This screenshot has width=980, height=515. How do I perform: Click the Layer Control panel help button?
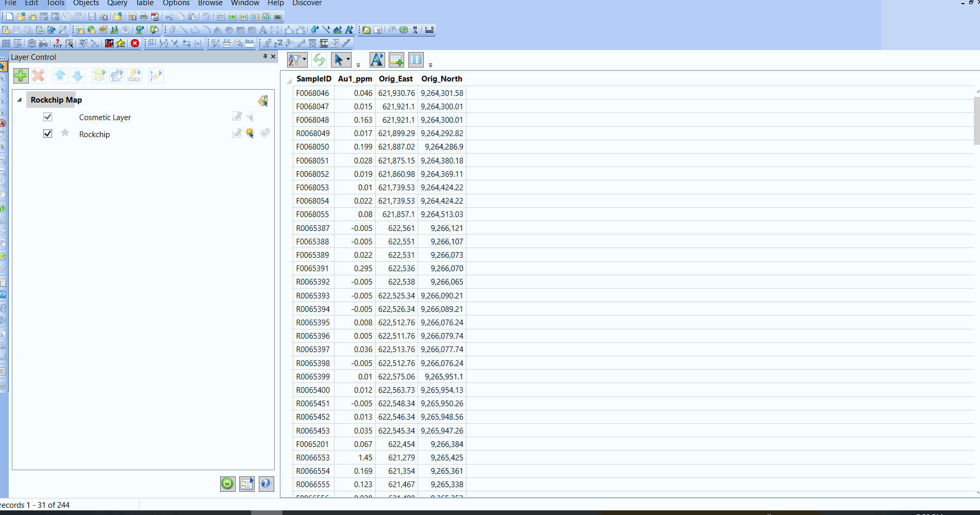tap(267, 484)
